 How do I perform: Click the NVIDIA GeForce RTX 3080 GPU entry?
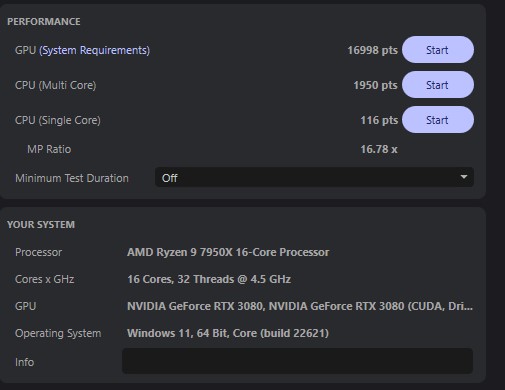tap(300, 306)
